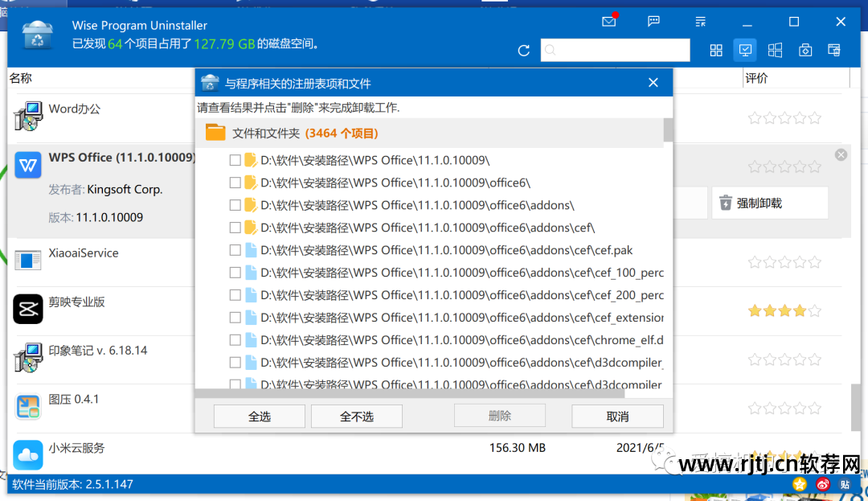The image size is (868, 501).
Task: Click the refresh icon to rescan programs
Action: click(x=523, y=50)
